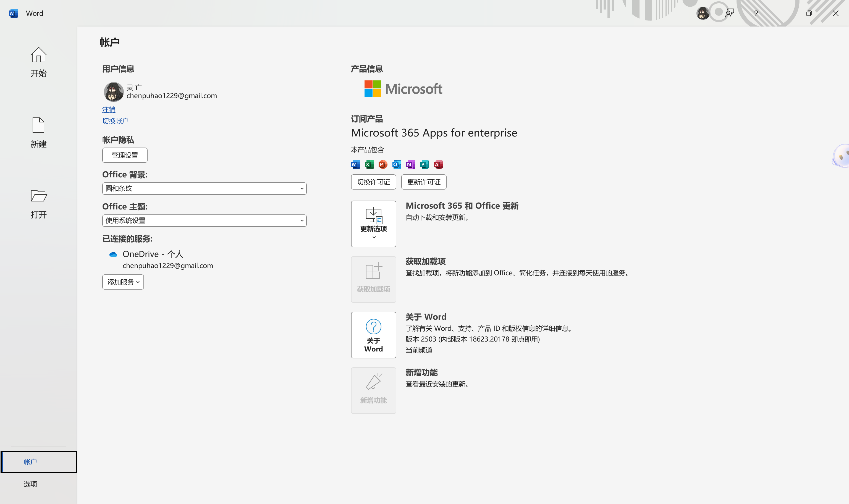Click the Outlook app icon under 本产品包含
849x504 pixels.
[x=397, y=164]
